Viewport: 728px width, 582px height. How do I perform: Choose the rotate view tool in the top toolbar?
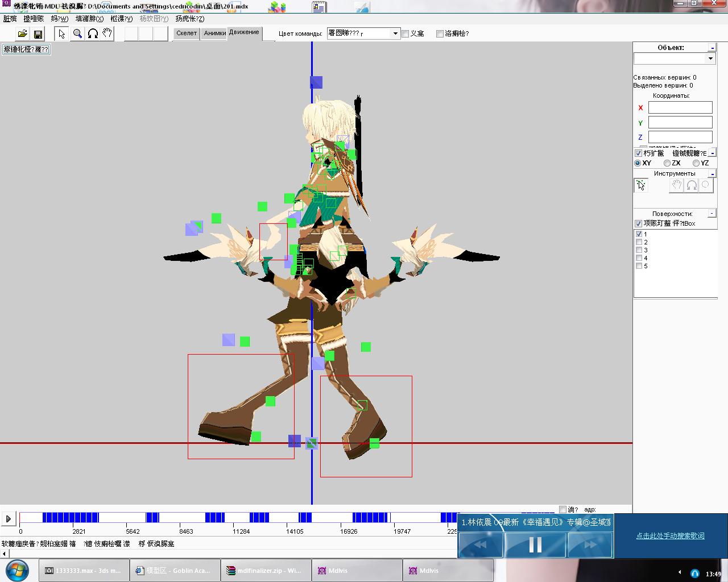(92, 34)
